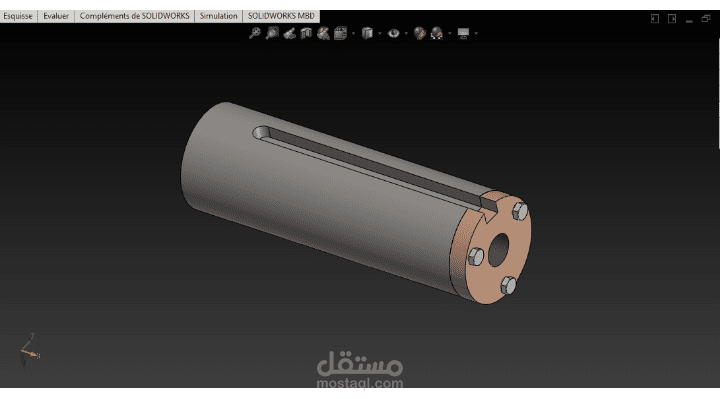Viewport: 720px width, 399px height.
Task: Click the Zoom to Fit icon
Action: [255, 33]
